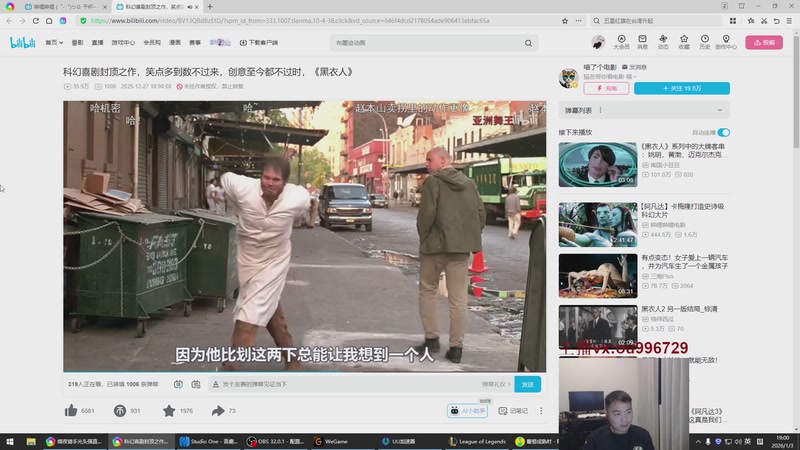Click the magnifier search icon in bilibili search
The height and width of the screenshot is (450, 800).
point(528,43)
